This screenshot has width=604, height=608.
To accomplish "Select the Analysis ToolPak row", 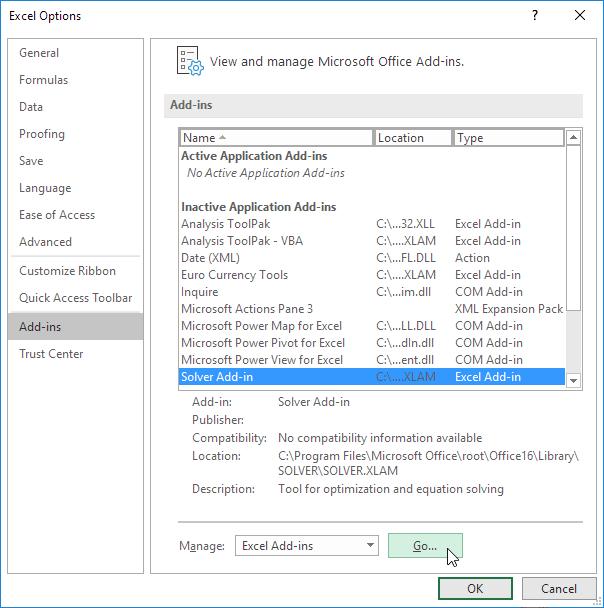I will 372,224.
